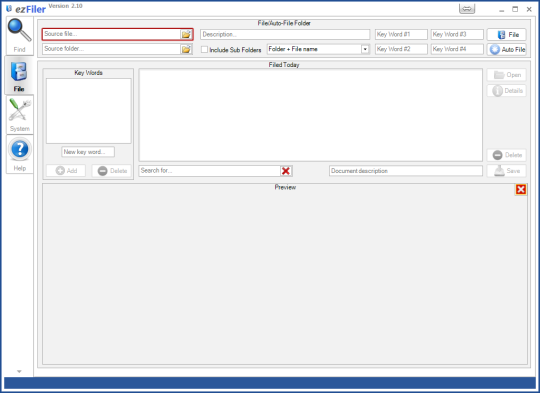Click the Open button
Screen dimensions: 540x393
[x=507, y=75]
